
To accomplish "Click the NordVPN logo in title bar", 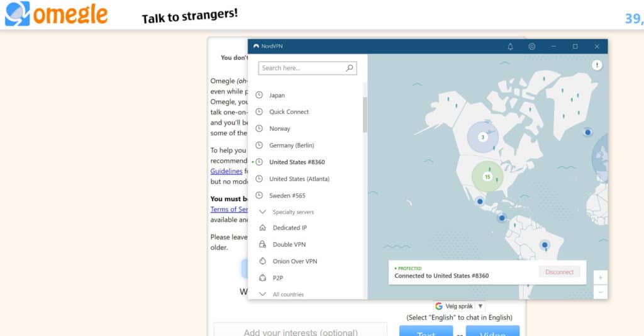I will [x=256, y=47].
